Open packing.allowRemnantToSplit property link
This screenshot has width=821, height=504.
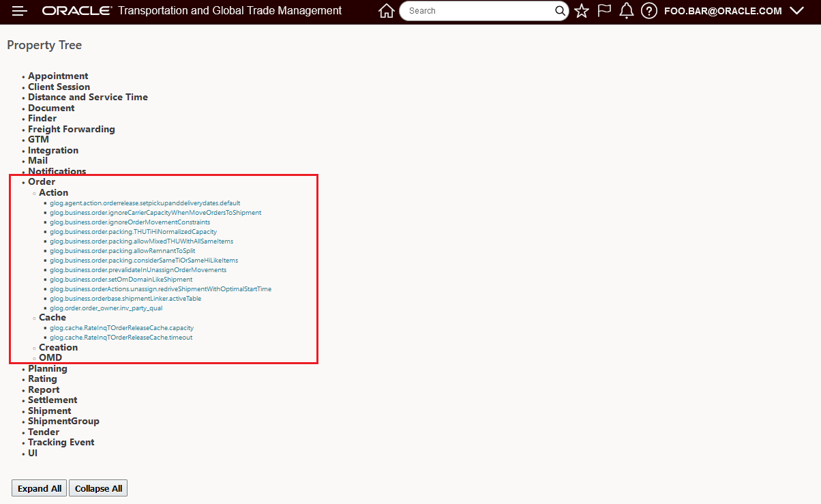pyautogui.click(x=123, y=251)
